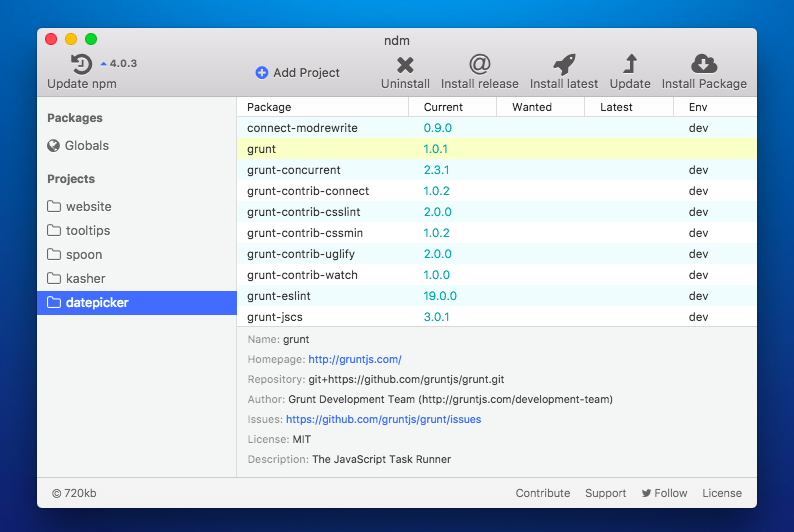Open the Globals packages entry
The width and height of the screenshot is (794, 532).
[x=87, y=146]
